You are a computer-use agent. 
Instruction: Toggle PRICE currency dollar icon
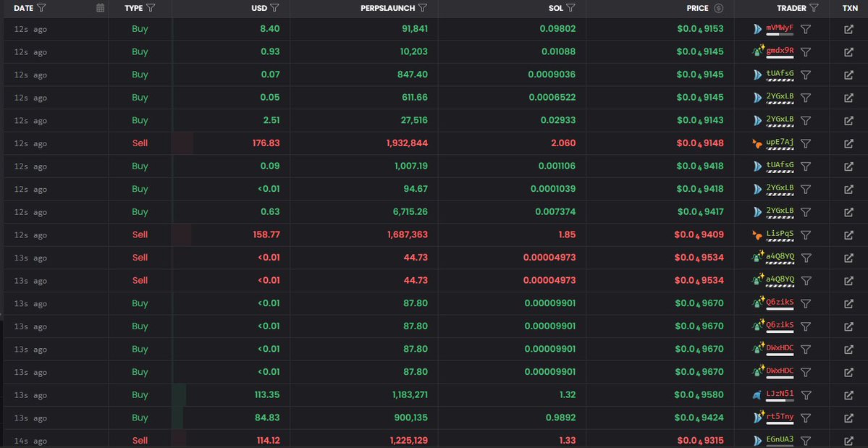point(719,8)
